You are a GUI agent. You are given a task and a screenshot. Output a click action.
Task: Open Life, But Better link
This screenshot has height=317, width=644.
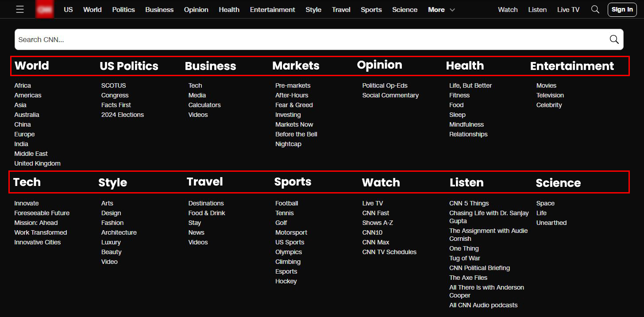coord(470,85)
